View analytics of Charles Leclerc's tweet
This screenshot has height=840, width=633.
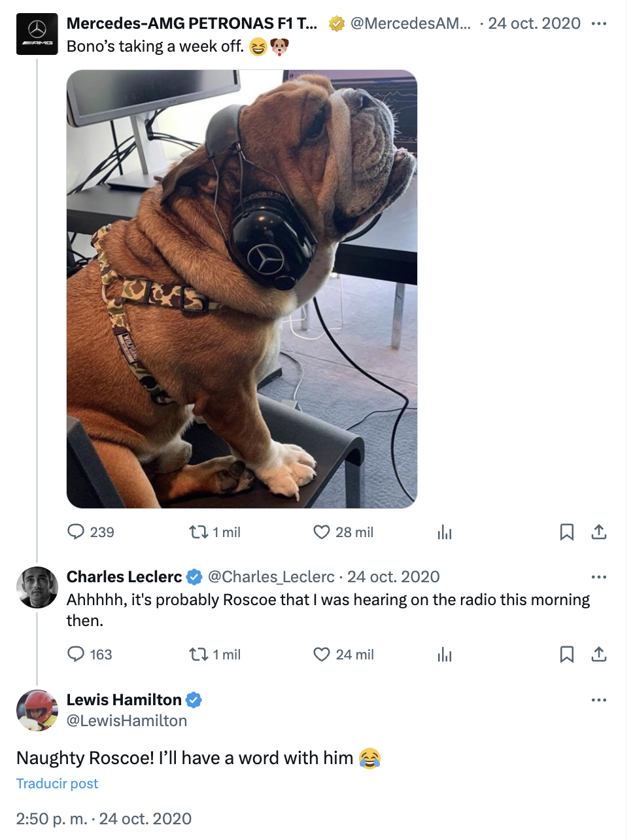coord(445,654)
